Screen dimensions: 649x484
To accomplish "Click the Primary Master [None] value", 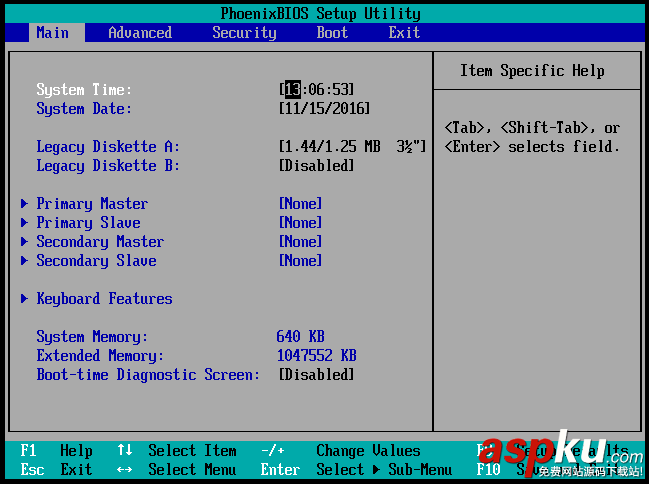I will pos(300,204).
